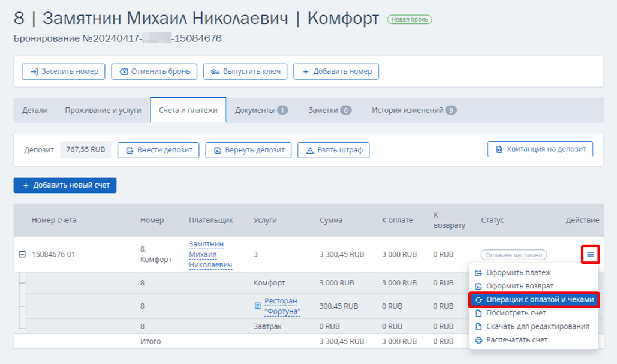The image size is (617, 364).
Task: Click the restaurant "Фортуна" receipt icon
Action: tap(257, 306)
